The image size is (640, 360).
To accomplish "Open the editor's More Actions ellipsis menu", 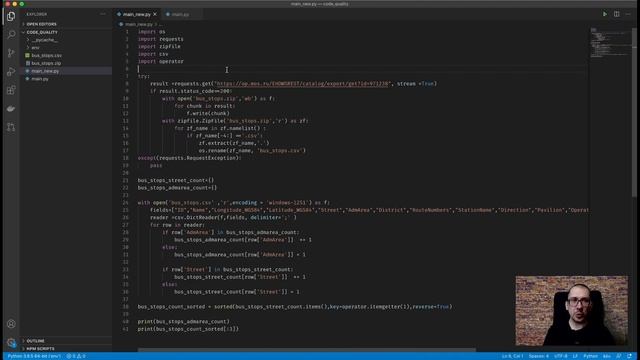I will (628, 14).
